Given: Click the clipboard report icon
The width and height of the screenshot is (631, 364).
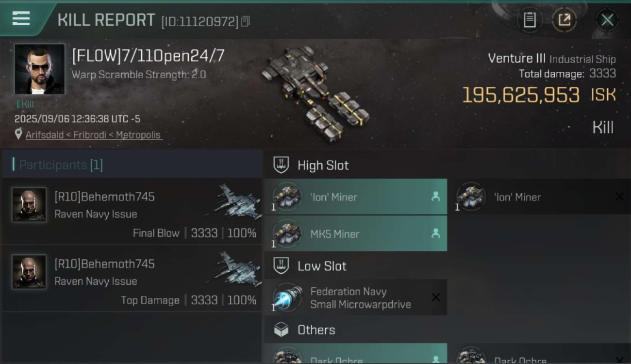Looking at the screenshot, I should pyautogui.click(x=530, y=20).
